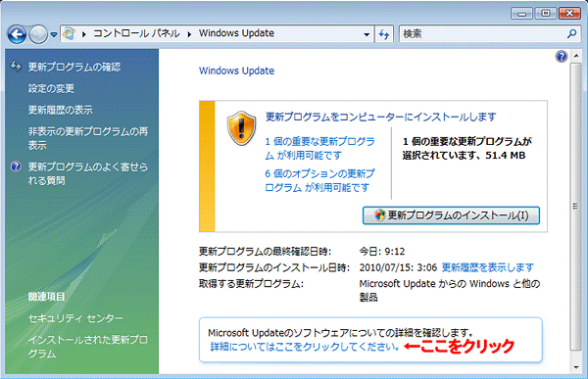The width and height of the screenshot is (588, 379).
Task: Click the magnifier search icon
Action: 572,33
